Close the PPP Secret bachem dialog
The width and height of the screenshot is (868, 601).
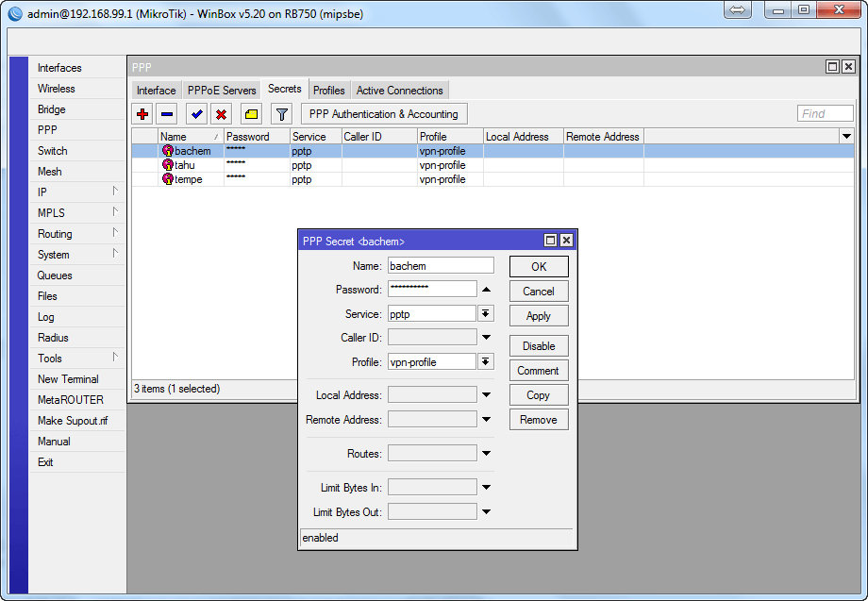point(566,241)
